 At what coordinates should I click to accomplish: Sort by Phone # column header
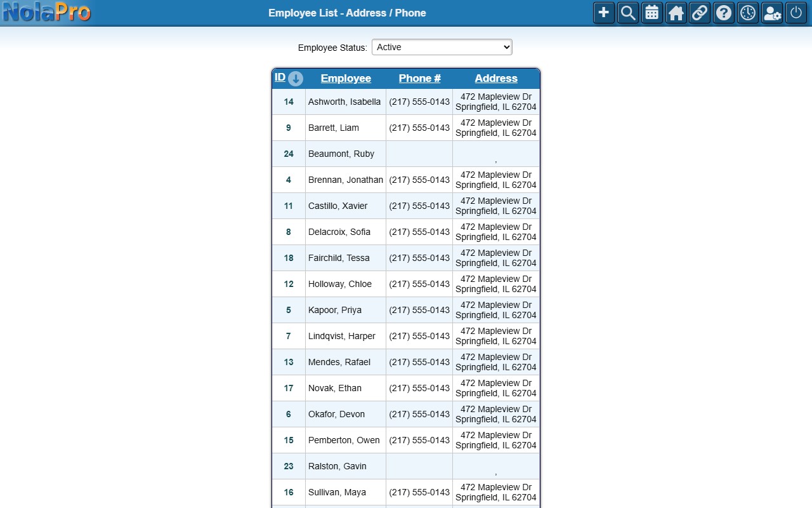(419, 78)
